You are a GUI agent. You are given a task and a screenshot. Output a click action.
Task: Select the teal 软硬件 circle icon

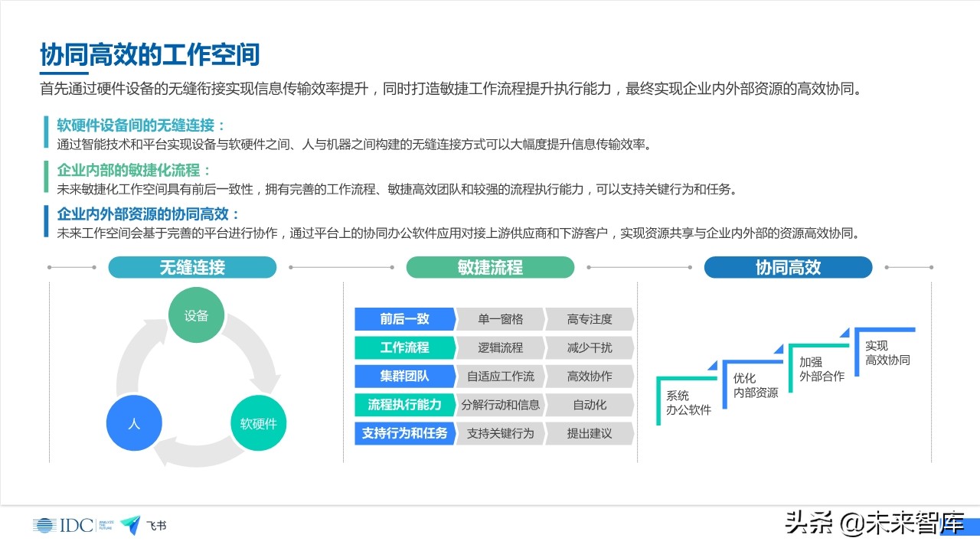coord(258,422)
